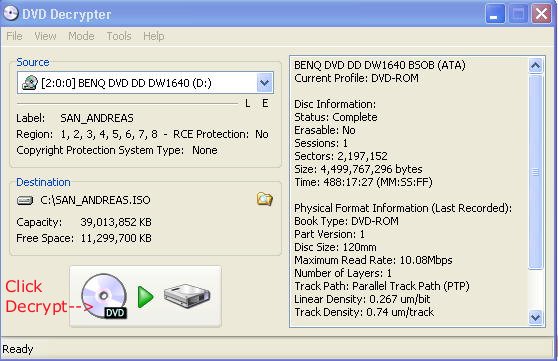This screenshot has height=361, width=558.
Task: Click the Track Path: Parallel Track Path line
Action: pos(381,286)
